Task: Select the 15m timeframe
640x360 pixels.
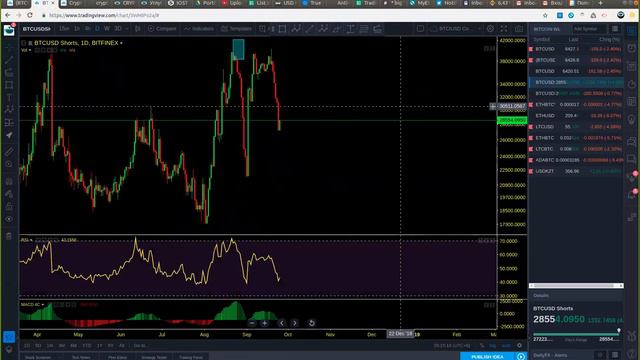Action: point(64,29)
